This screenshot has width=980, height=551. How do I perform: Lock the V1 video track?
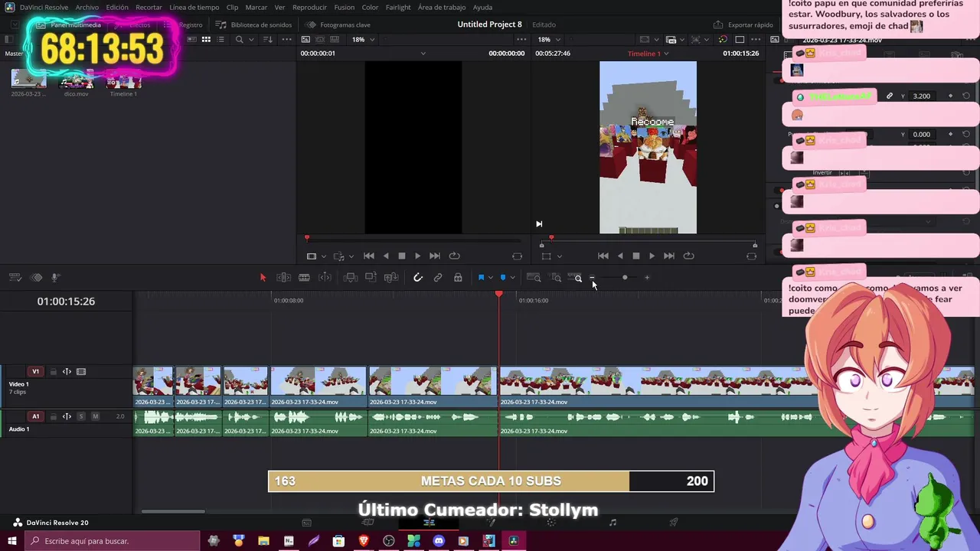(53, 372)
